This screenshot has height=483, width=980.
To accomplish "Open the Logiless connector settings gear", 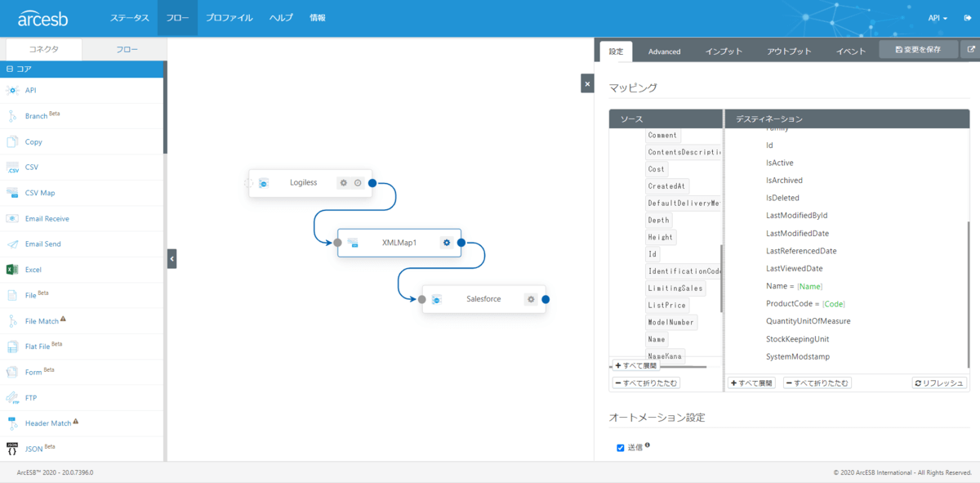I will (344, 183).
